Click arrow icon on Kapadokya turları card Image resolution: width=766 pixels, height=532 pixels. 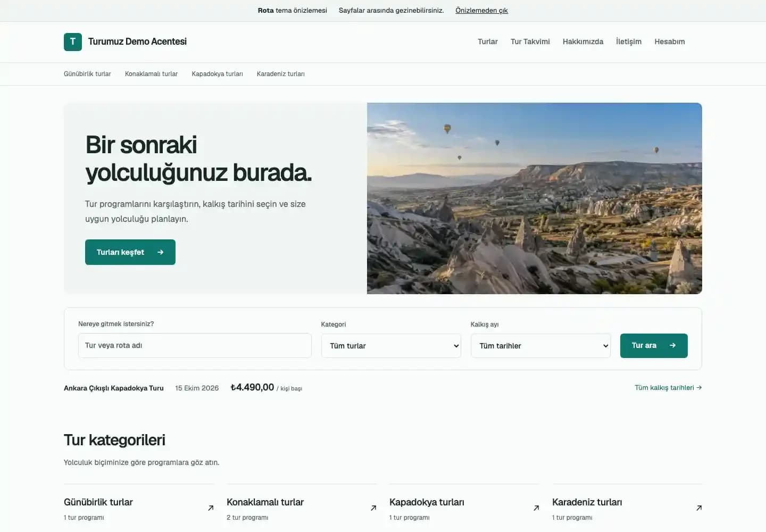[x=536, y=508]
